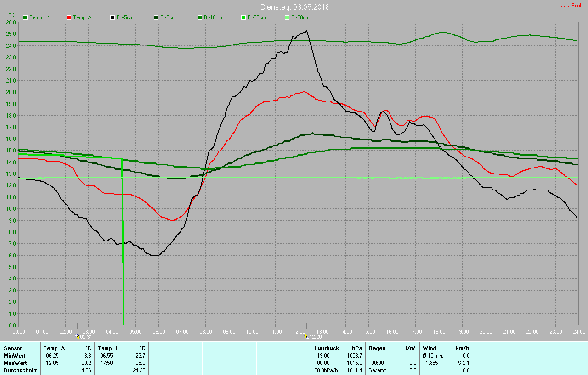588x375 pixels.
Task: Click the light green B -50cm legend square
Action: (287, 17)
